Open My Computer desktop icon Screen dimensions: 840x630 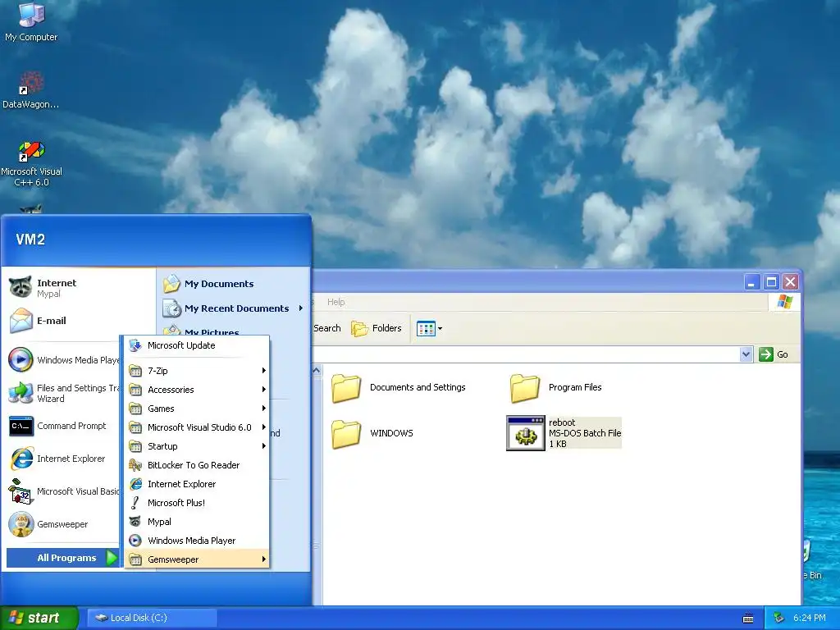(31, 22)
